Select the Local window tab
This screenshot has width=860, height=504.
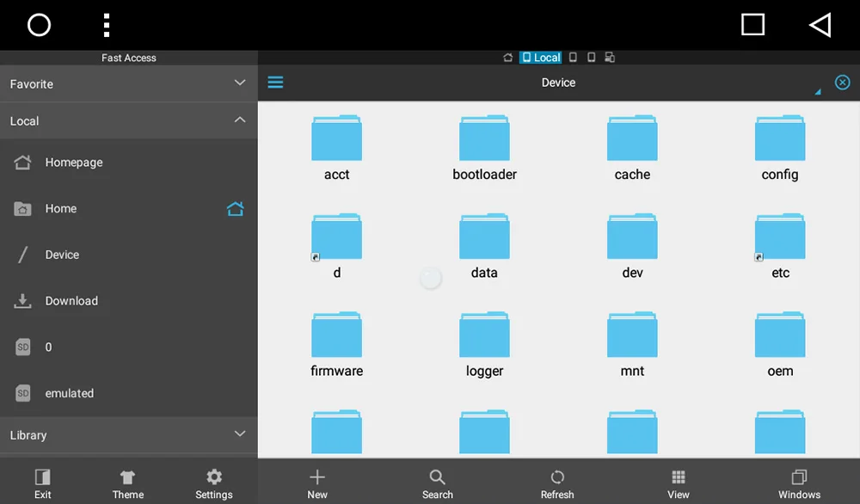541,58
